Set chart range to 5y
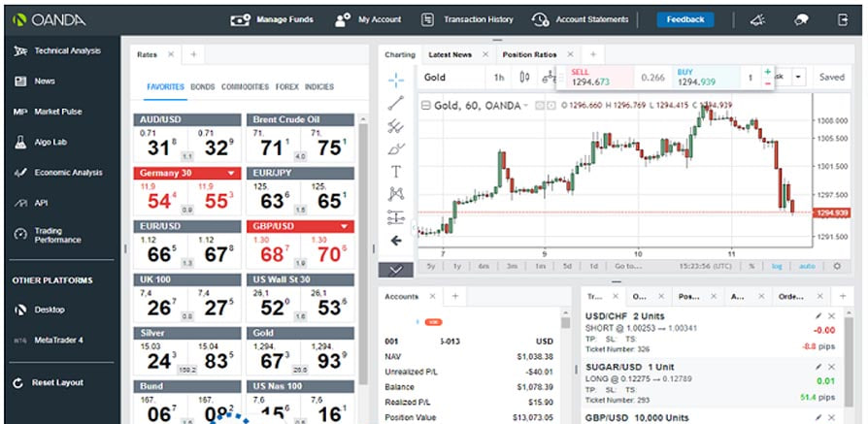This screenshot has height=424, width=868. (x=431, y=266)
